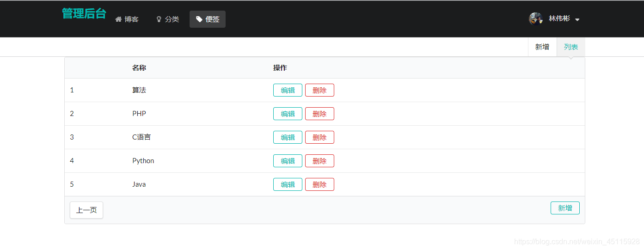Screen dimensions: 644x250
Task: Click 编辑 for the PHP row
Action: [288, 114]
